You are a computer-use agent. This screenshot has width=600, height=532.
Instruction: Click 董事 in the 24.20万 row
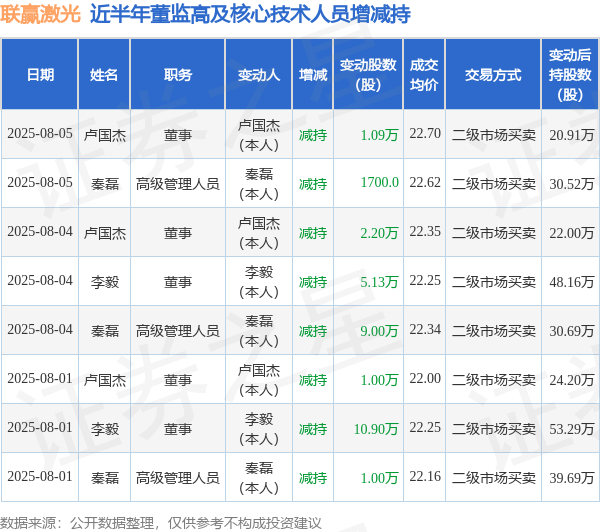click(x=178, y=380)
